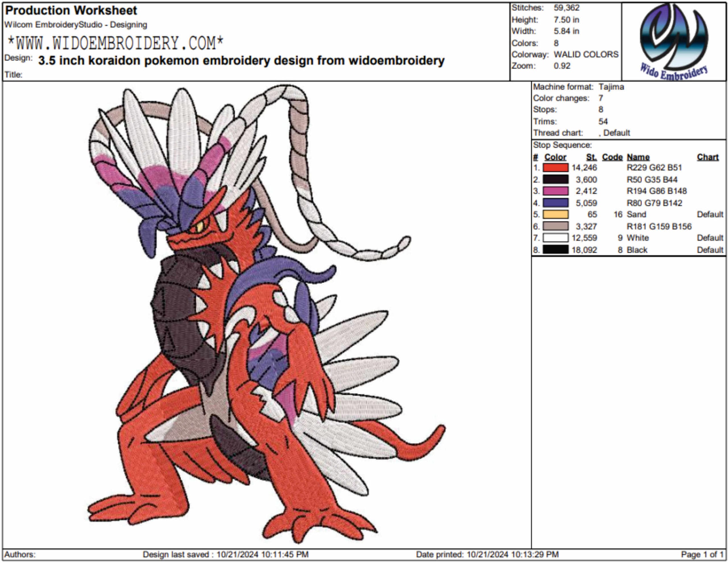The height and width of the screenshot is (563, 728).
Task: Click the pink swatch in row 3
Action: (x=555, y=191)
